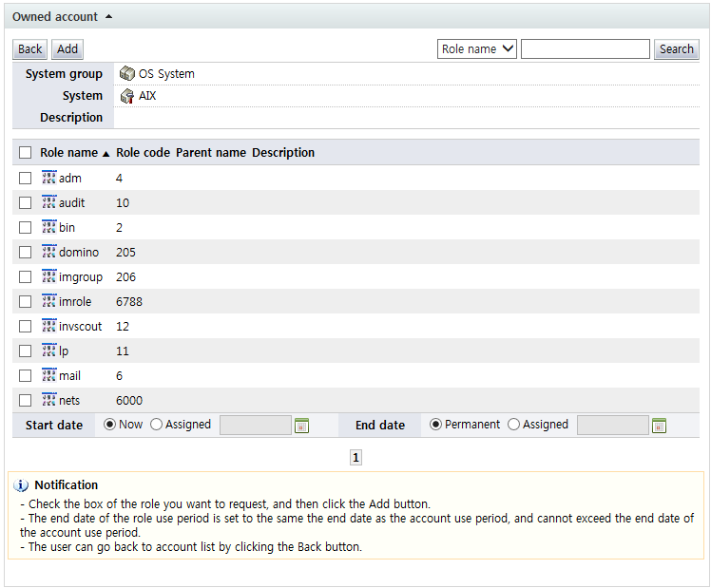Image resolution: width=711 pixels, height=588 pixels.
Task: Click role code 6788 cell
Action: click(129, 302)
